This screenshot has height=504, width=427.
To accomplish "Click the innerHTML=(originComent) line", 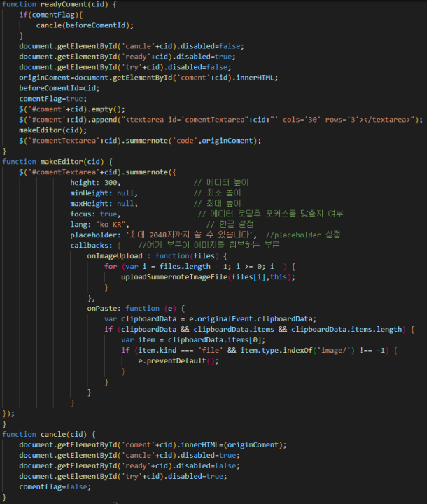I will pyautogui.click(x=153, y=445).
